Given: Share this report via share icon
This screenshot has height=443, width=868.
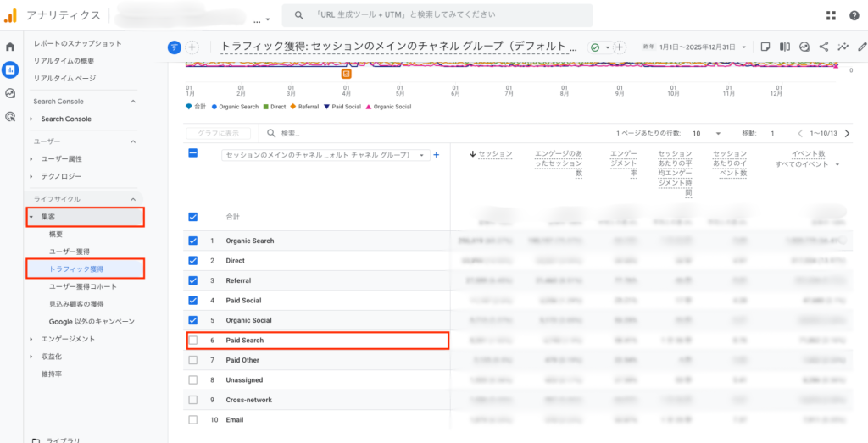Looking at the screenshot, I should point(824,47).
